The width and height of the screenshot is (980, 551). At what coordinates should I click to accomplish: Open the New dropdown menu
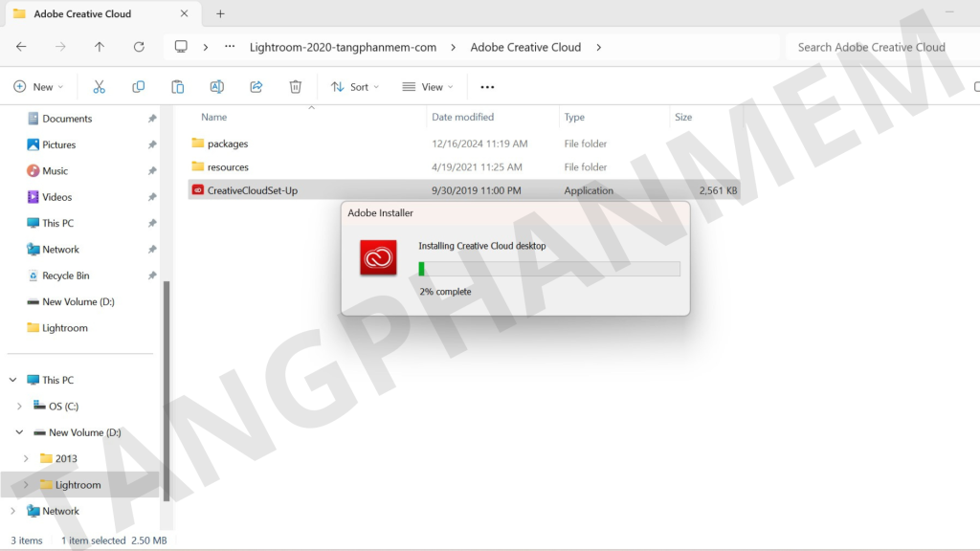(x=38, y=87)
